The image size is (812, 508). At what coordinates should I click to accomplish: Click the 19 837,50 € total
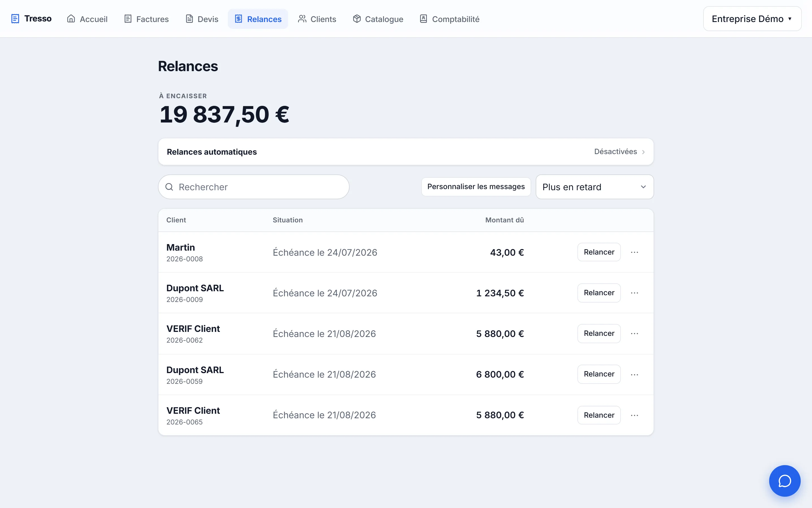coord(224,115)
